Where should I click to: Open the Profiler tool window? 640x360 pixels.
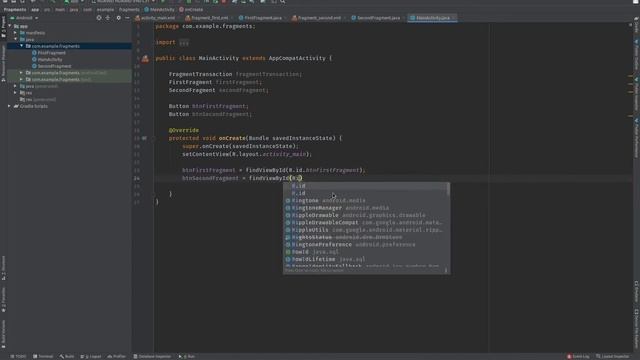coord(117,356)
